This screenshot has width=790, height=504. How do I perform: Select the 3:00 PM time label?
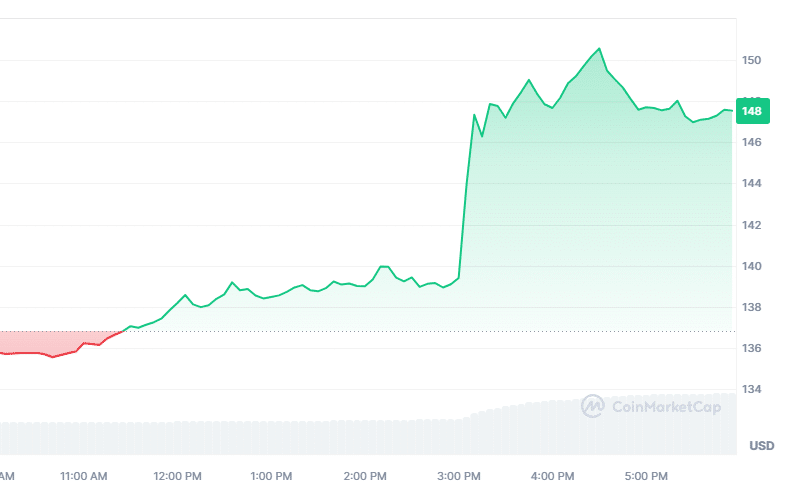pyautogui.click(x=460, y=475)
